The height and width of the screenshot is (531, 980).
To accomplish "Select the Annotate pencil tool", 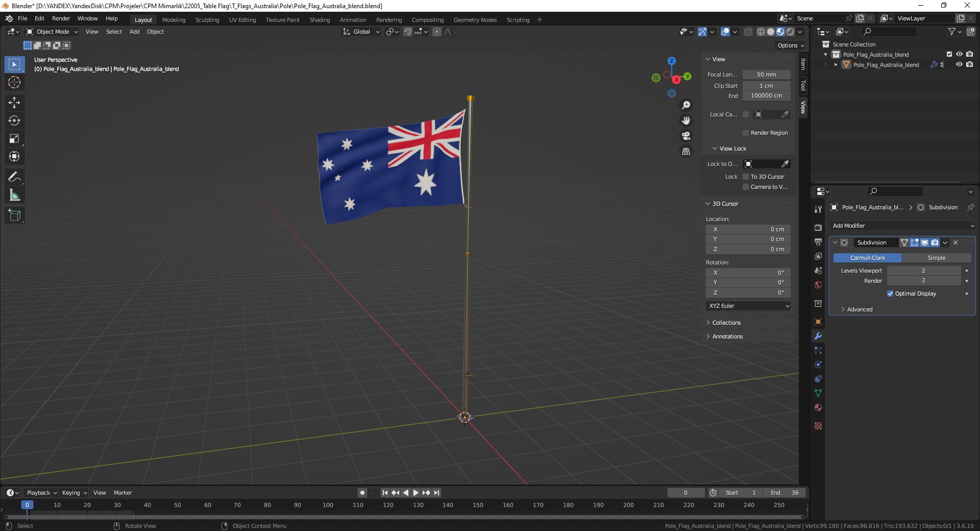I will (14, 177).
